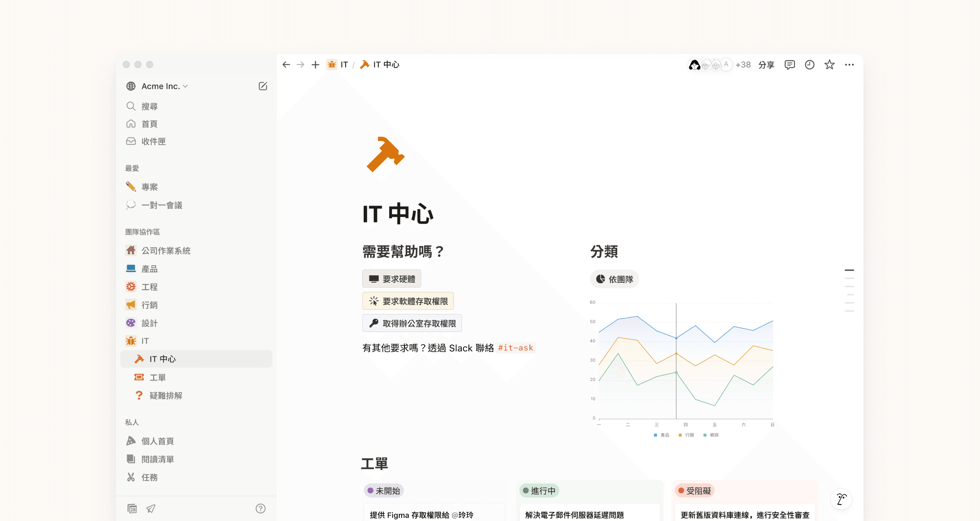Viewport: 980px width, 521px height.
Task: Click the 要求硬體 button
Action: point(392,279)
